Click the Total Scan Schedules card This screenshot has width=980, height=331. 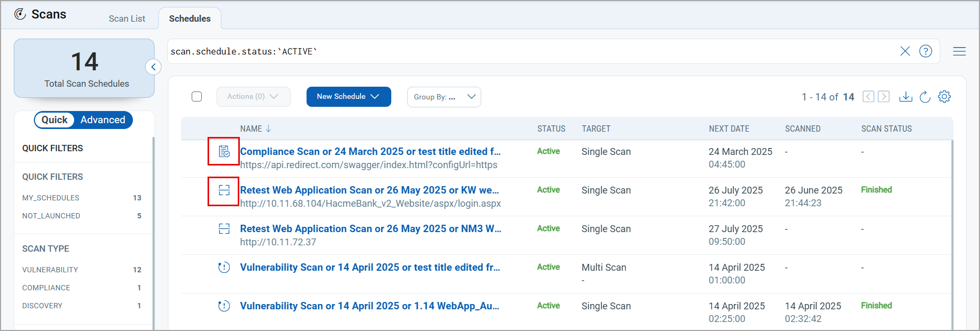[x=84, y=68]
